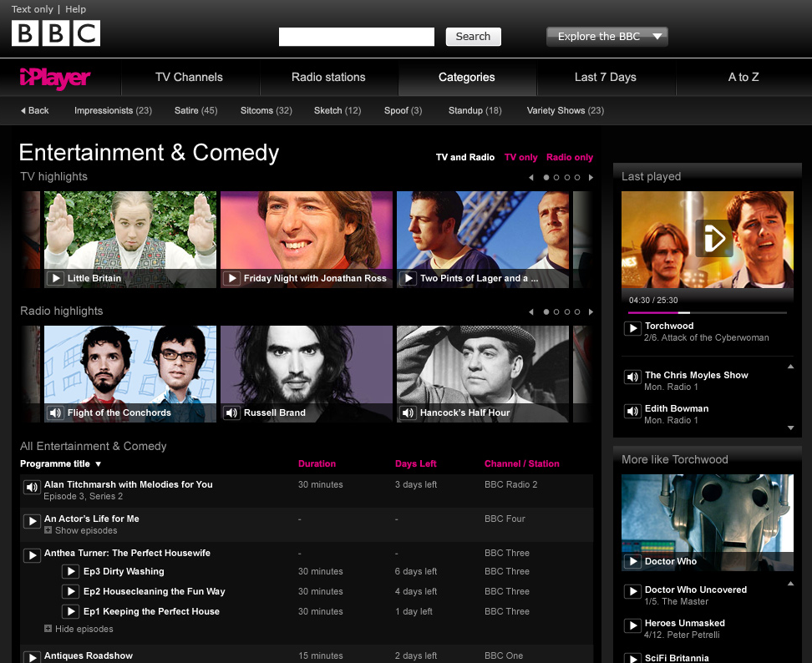
Task: Switch to the Radio stations tab
Action: click(x=328, y=78)
